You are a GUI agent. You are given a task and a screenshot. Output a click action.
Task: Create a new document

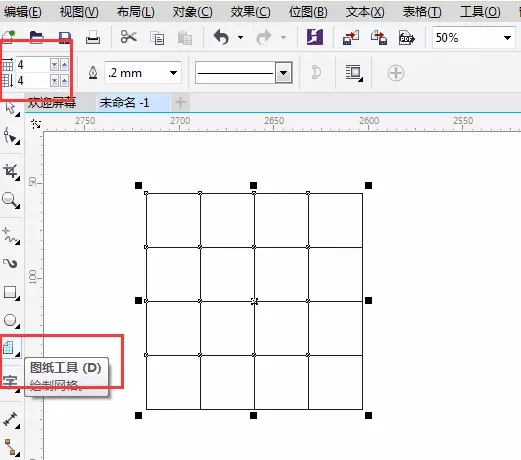pos(8,37)
